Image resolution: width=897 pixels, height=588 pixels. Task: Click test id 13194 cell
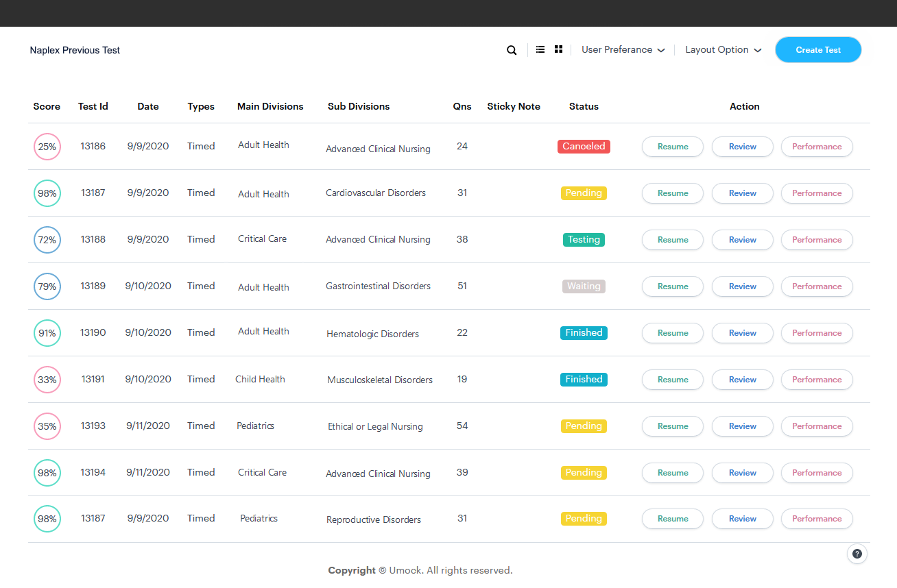(x=93, y=472)
